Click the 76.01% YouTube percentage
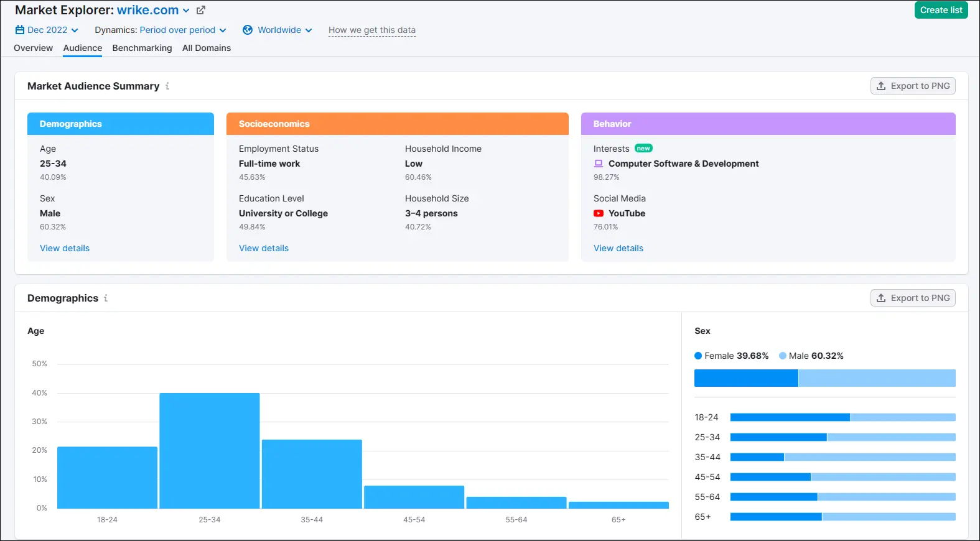The image size is (980, 541). 606,227
